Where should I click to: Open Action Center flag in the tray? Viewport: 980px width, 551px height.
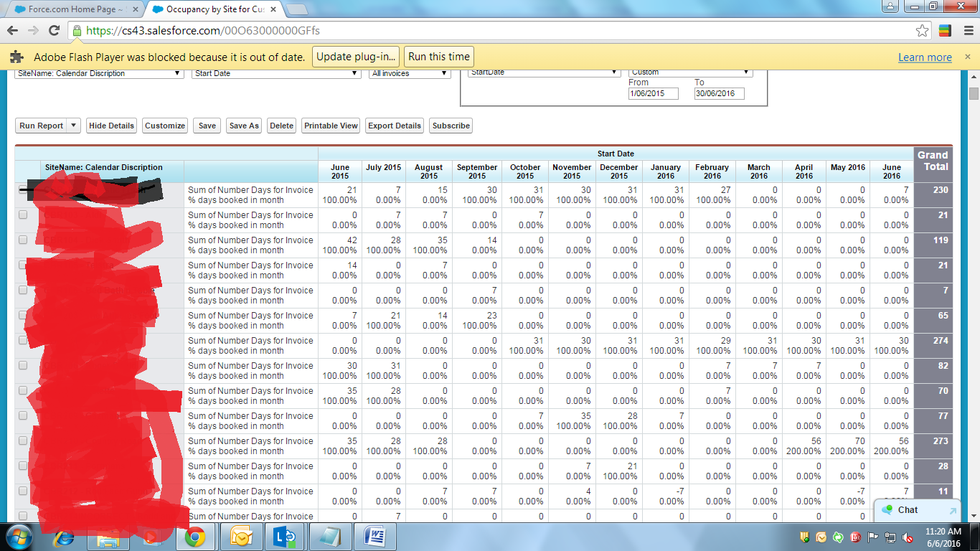click(873, 537)
